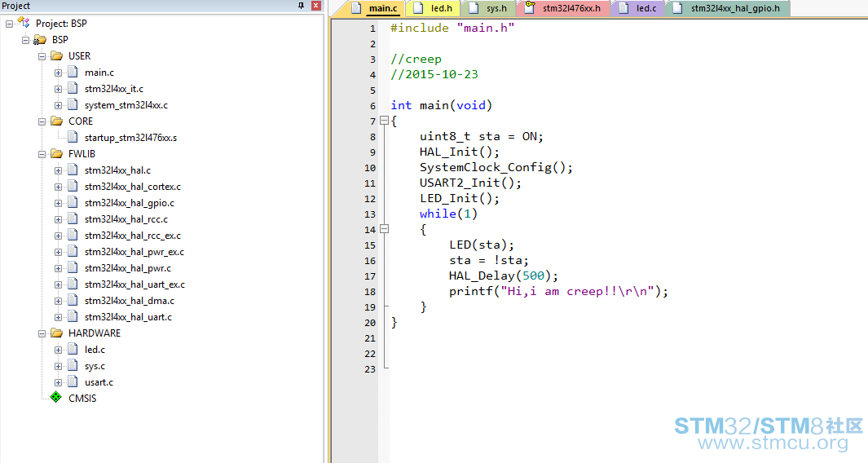Click the USER group folder icon

pyautogui.click(x=56, y=56)
